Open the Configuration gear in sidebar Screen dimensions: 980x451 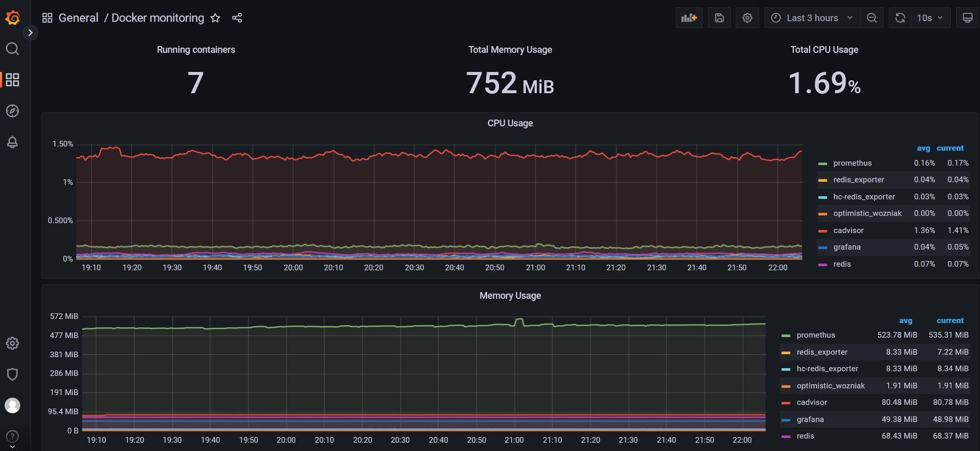click(12, 343)
